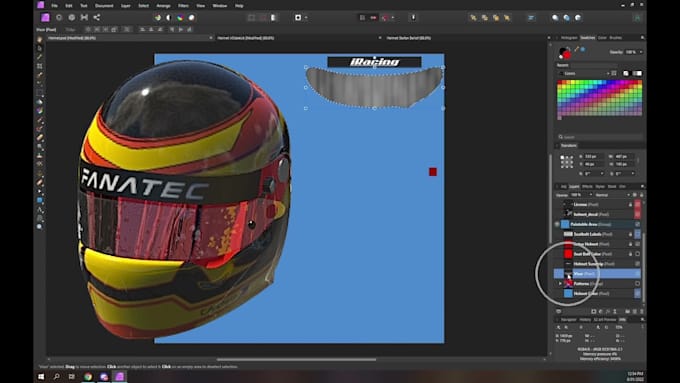Apply Auto Levels from the toolbar
This screenshot has width=680, height=383.
point(158,18)
